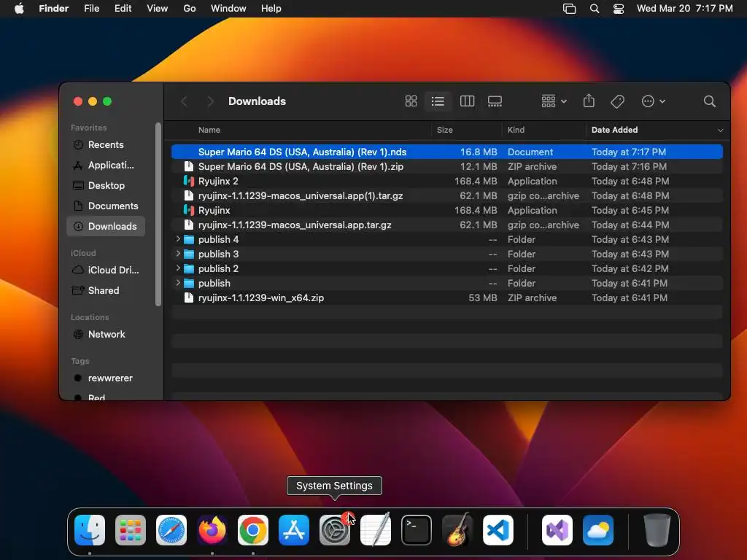Click the Finder search magnifier
747x560 pixels.
pyautogui.click(x=709, y=101)
